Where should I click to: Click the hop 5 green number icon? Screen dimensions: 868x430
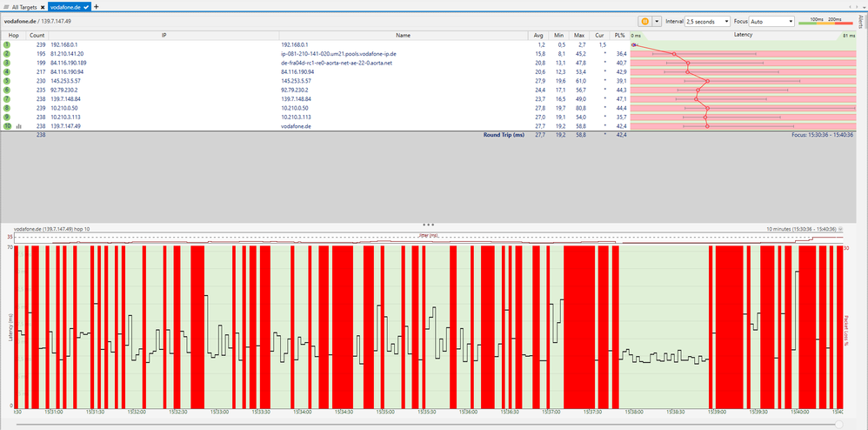pyautogui.click(x=7, y=80)
